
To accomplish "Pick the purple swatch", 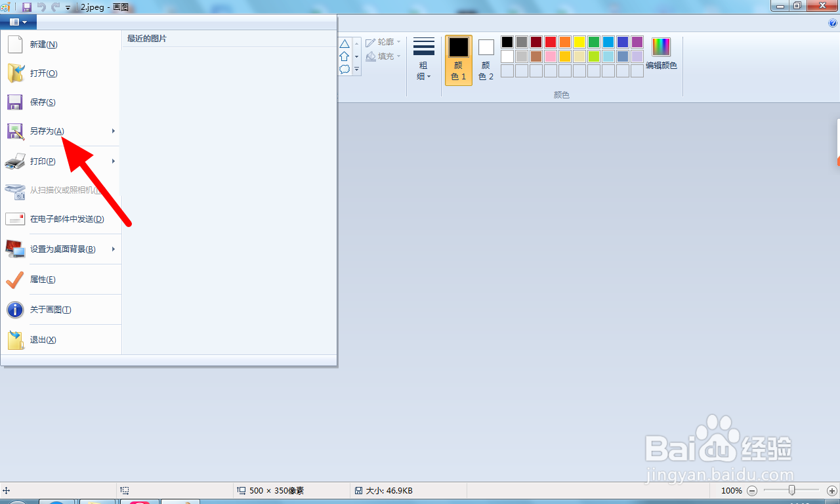I will (x=637, y=42).
